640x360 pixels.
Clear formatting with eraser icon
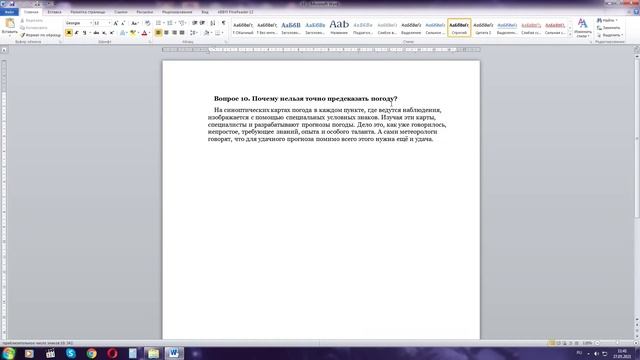147,23
